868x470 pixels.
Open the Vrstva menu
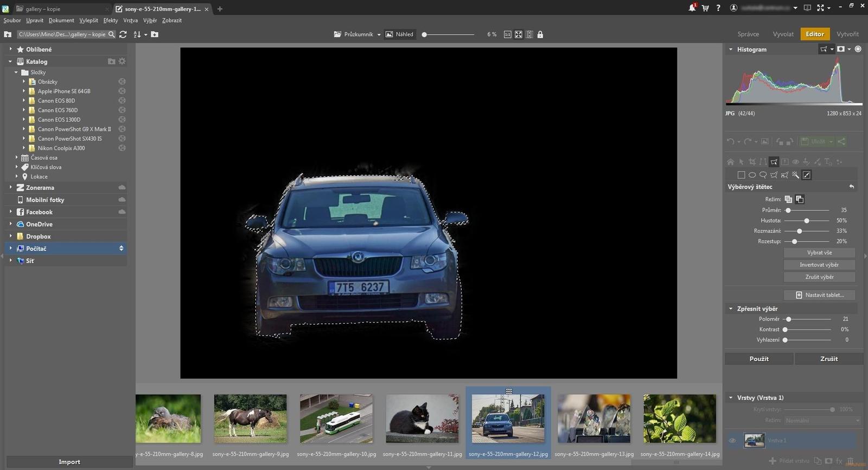[130, 20]
